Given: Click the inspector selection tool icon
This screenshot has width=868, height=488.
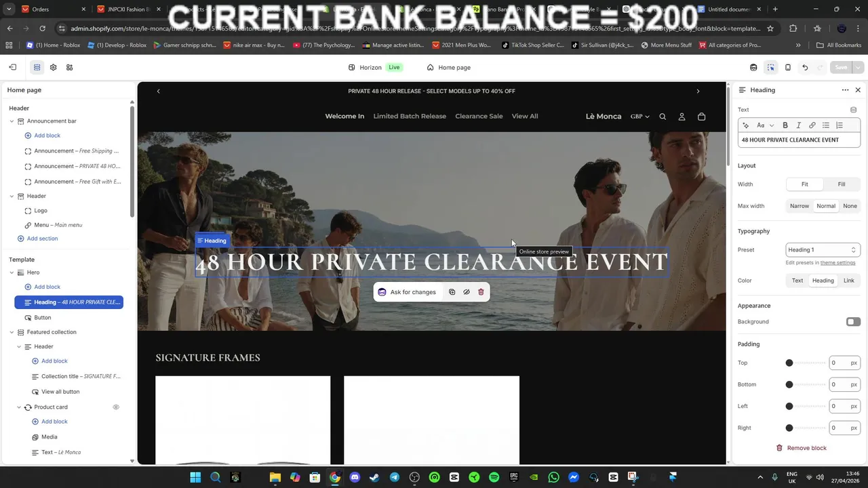Looking at the screenshot, I should pos(771,67).
